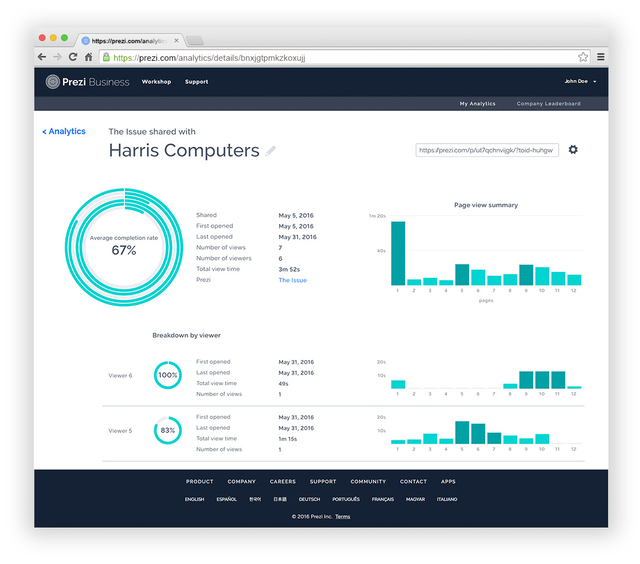Click the 67% average completion ring
This screenshot has height=564, width=640.
(x=124, y=247)
